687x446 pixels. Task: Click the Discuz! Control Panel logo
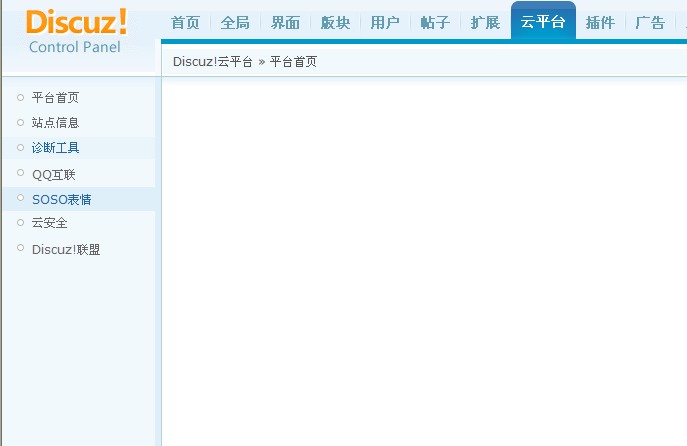tap(77, 32)
